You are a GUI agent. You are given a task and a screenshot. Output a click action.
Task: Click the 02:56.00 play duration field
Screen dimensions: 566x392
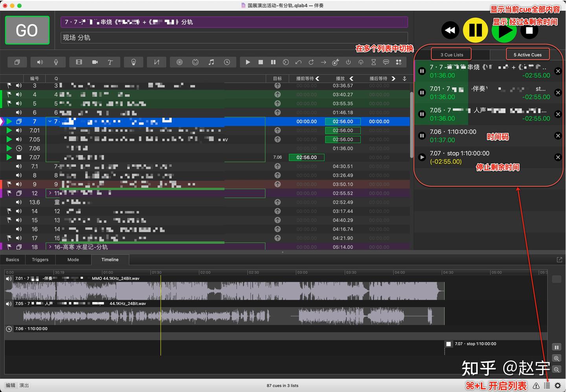tap(342, 121)
